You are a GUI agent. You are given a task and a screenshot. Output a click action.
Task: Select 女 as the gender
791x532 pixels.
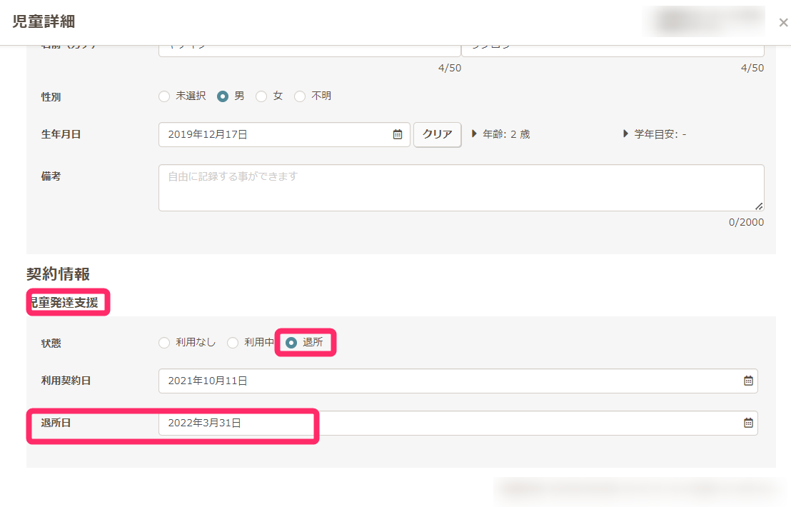[261, 96]
